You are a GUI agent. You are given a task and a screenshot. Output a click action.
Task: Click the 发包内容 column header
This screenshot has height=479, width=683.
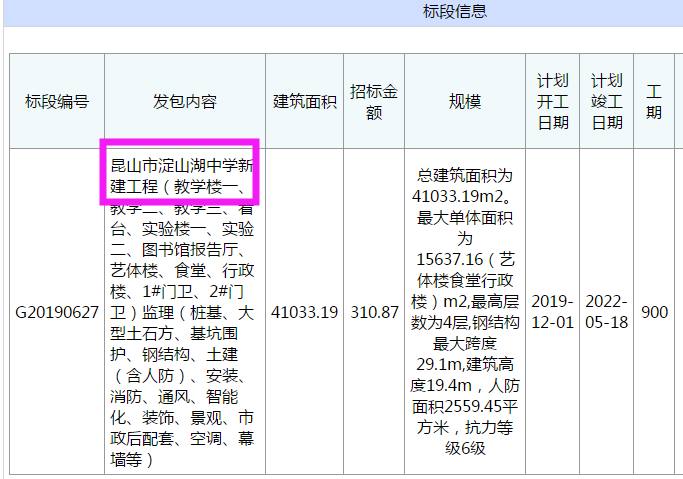coord(185,101)
